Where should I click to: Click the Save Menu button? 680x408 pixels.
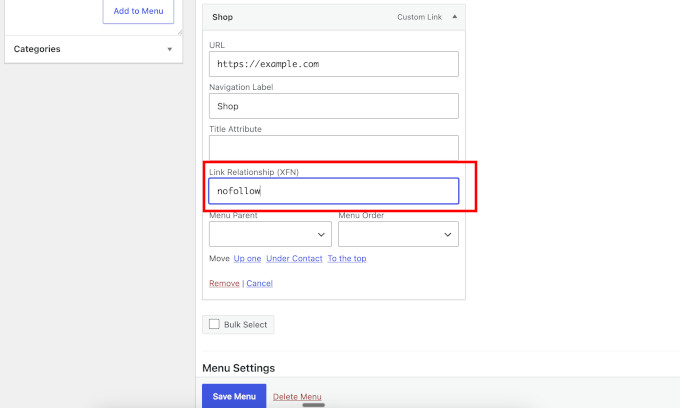pos(234,396)
